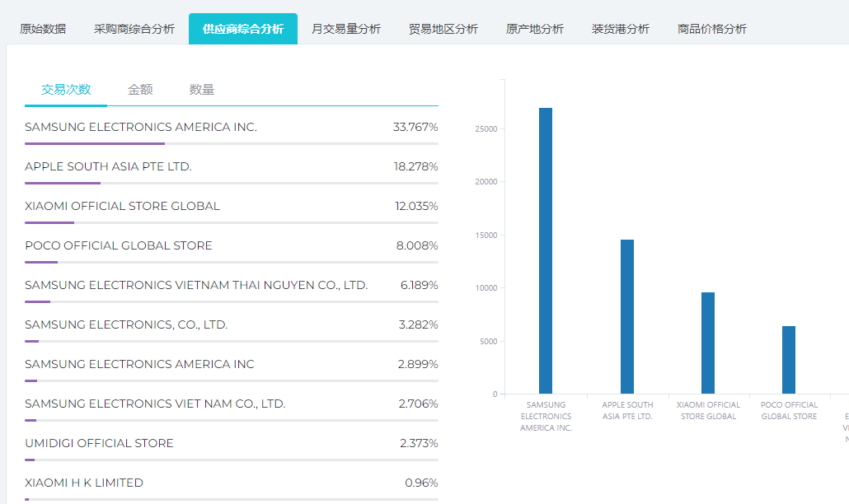Open the 原始数据 tab
This screenshot has height=504, width=849.
point(43,29)
